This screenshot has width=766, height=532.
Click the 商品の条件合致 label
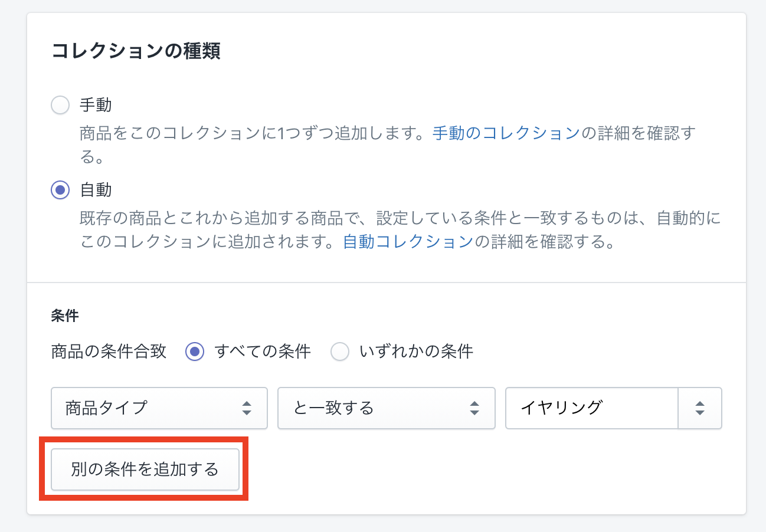tap(109, 352)
